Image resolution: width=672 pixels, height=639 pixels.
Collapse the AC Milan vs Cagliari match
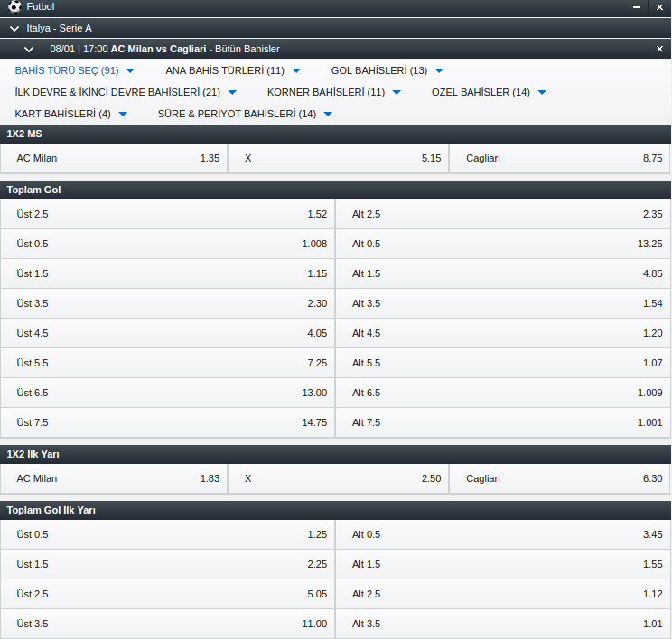coord(29,50)
